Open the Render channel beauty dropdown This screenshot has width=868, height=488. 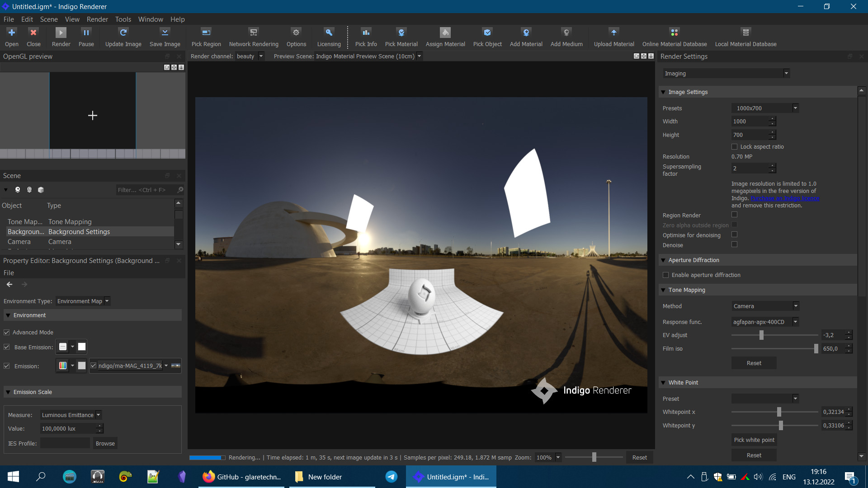pos(250,56)
